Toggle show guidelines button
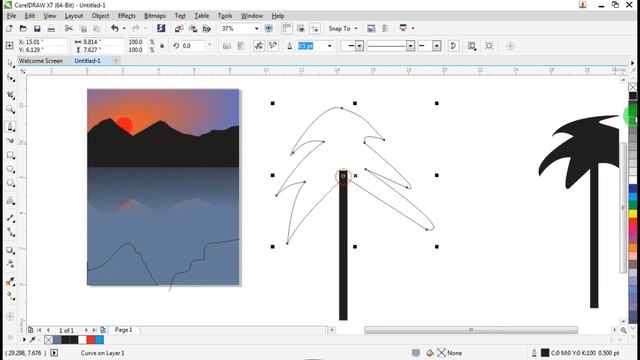Image resolution: width=640 pixels, height=360 pixels. [x=315, y=28]
